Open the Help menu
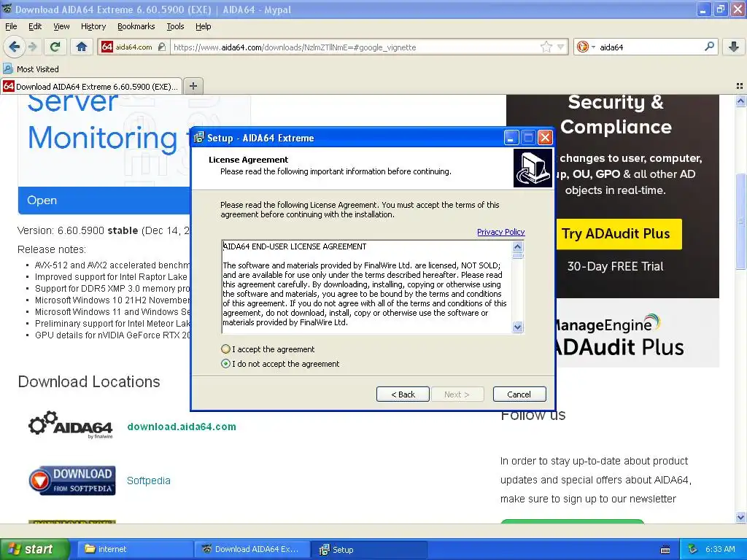747x560 pixels. [x=203, y=26]
